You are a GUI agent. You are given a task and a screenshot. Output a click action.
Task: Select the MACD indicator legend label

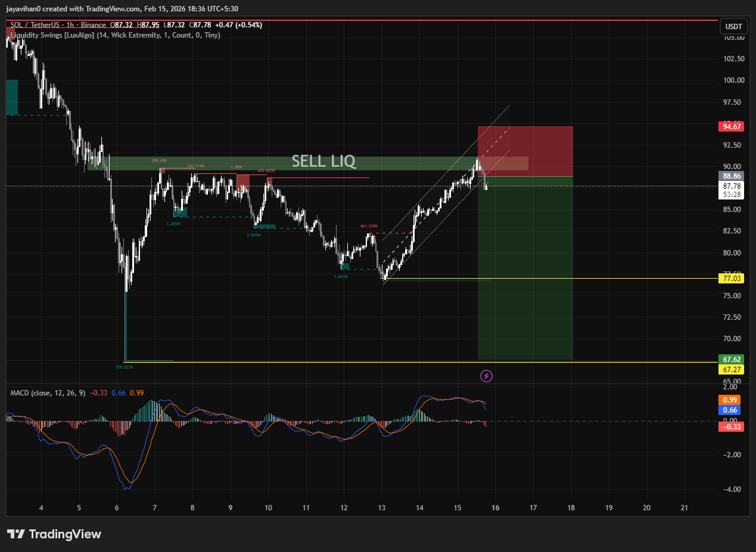point(48,393)
